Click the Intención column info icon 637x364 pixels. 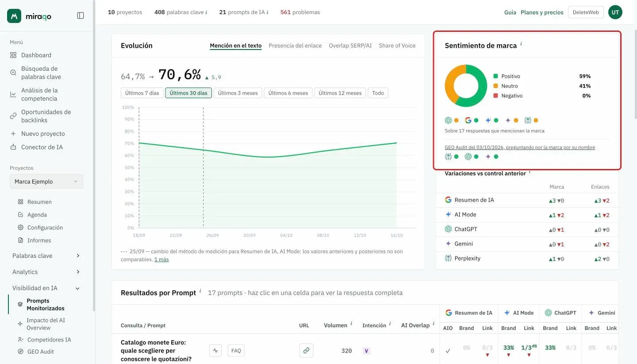coord(390,324)
